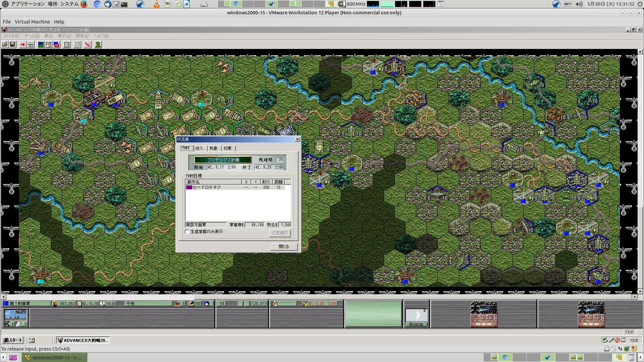Image resolution: width=644 pixels, height=362 pixels.
Task: Click the red END turn toolbar icon
Action: [x=88, y=45]
